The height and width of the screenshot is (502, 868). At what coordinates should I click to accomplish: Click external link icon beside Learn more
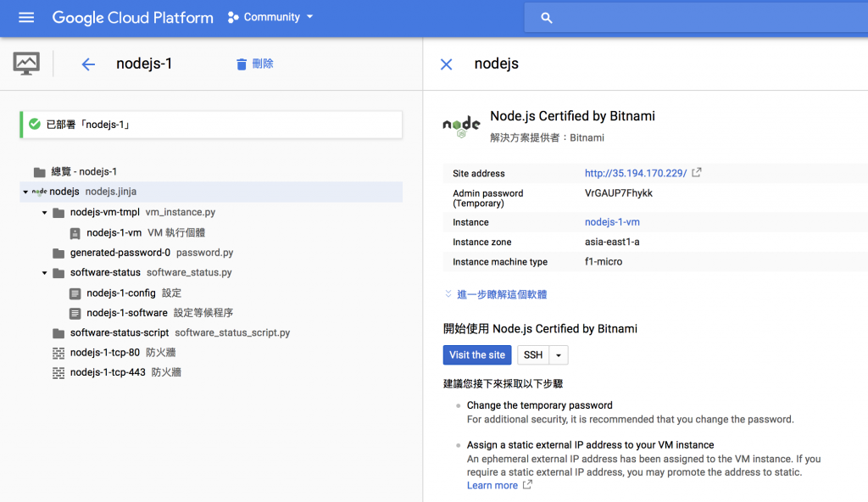pyautogui.click(x=527, y=485)
